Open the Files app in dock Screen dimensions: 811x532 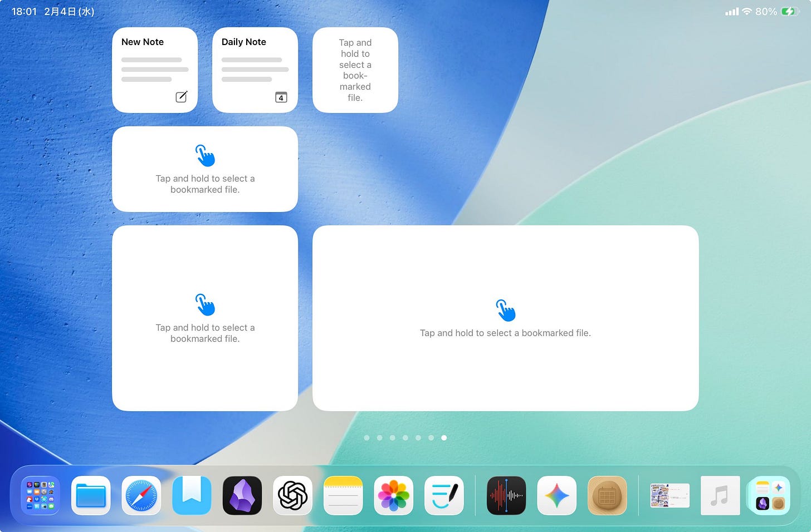(x=91, y=495)
